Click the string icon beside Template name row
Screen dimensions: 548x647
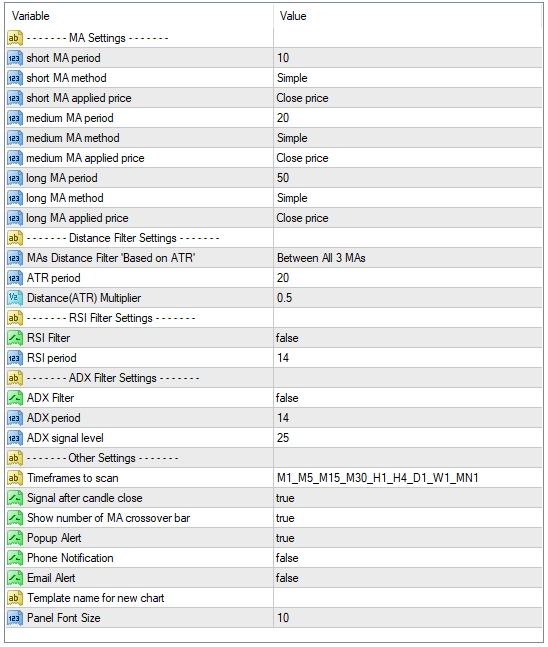tap(14, 598)
